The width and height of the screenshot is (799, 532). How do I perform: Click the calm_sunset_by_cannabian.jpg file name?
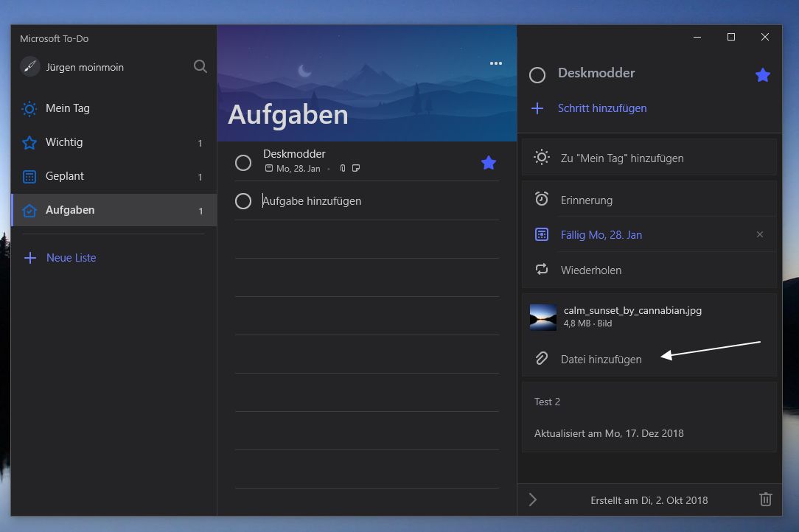tap(632, 310)
